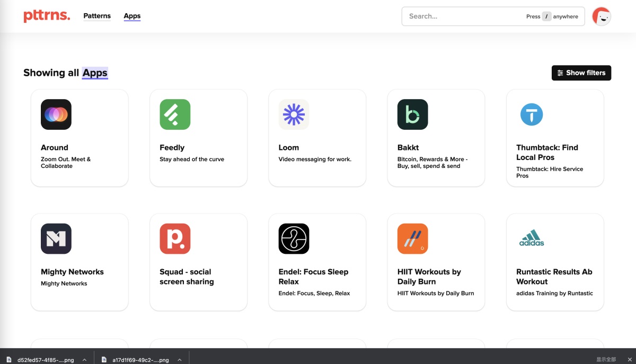The width and height of the screenshot is (636, 364).
Task: Open Squad - social screen sharing title
Action: tap(187, 277)
